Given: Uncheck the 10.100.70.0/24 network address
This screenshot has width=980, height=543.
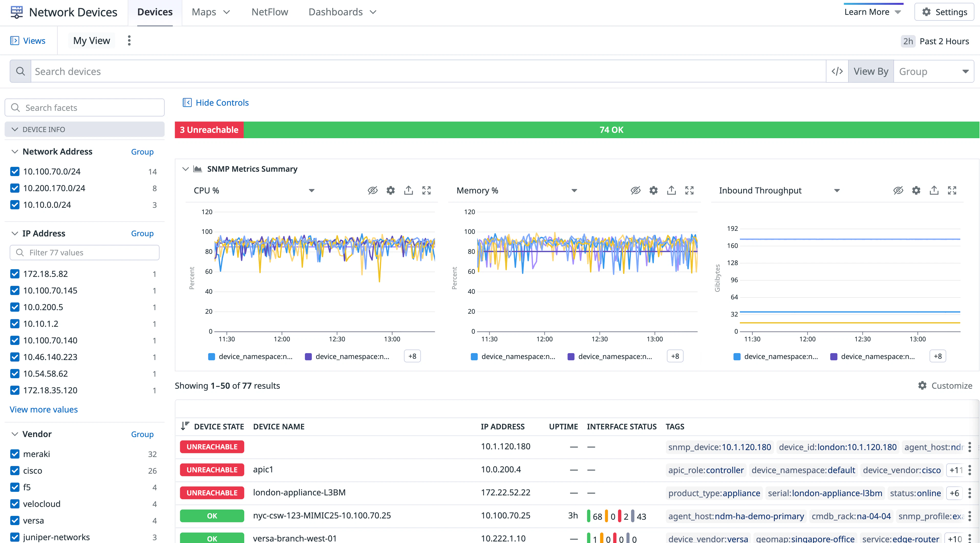Looking at the screenshot, I should [x=15, y=171].
